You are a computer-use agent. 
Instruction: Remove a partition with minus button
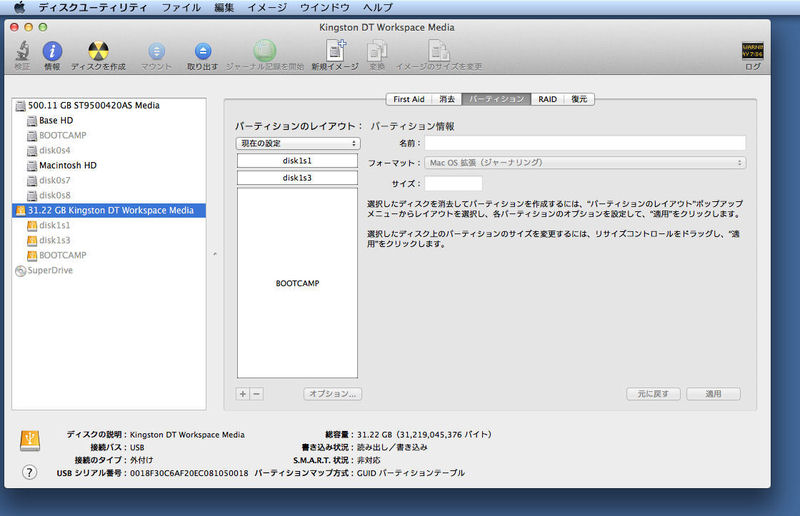tap(257, 394)
